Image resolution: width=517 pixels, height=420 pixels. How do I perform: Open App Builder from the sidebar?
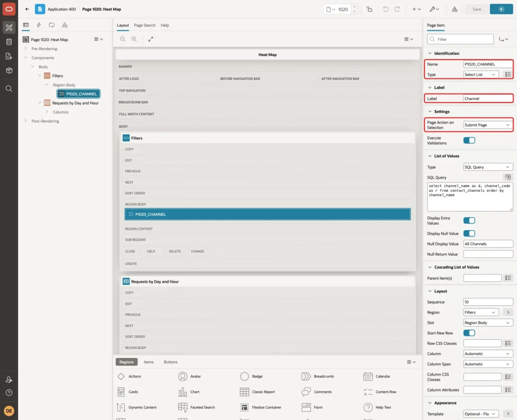pos(9,28)
